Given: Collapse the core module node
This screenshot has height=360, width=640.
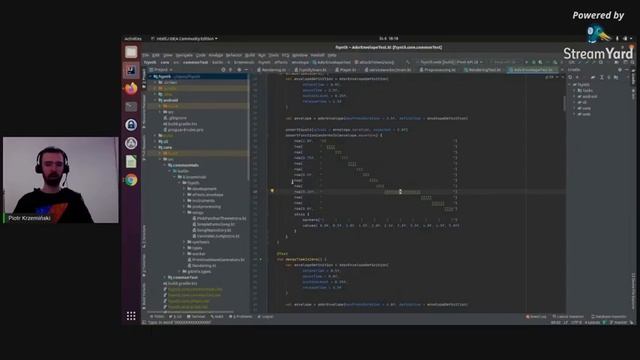Looking at the screenshot, I should [x=156, y=147].
